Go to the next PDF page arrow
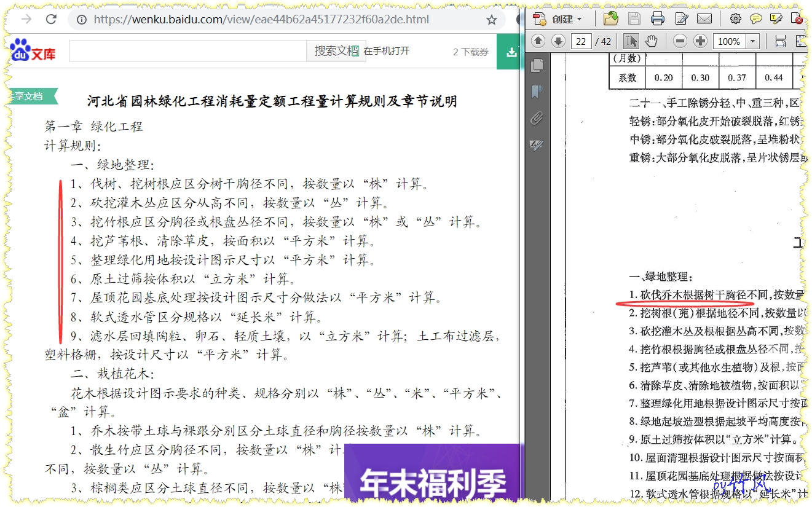 click(x=558, y=41)
